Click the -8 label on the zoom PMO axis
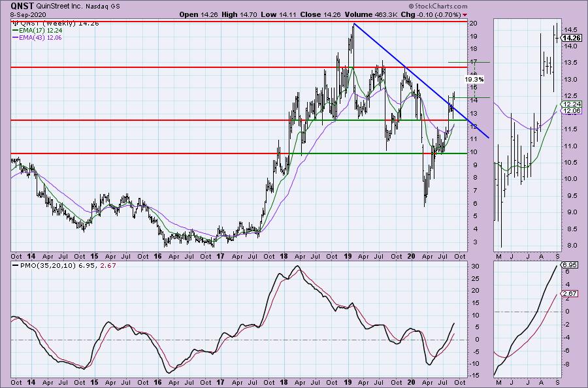Viewport: 588px width, 388px height. [566, 364]
